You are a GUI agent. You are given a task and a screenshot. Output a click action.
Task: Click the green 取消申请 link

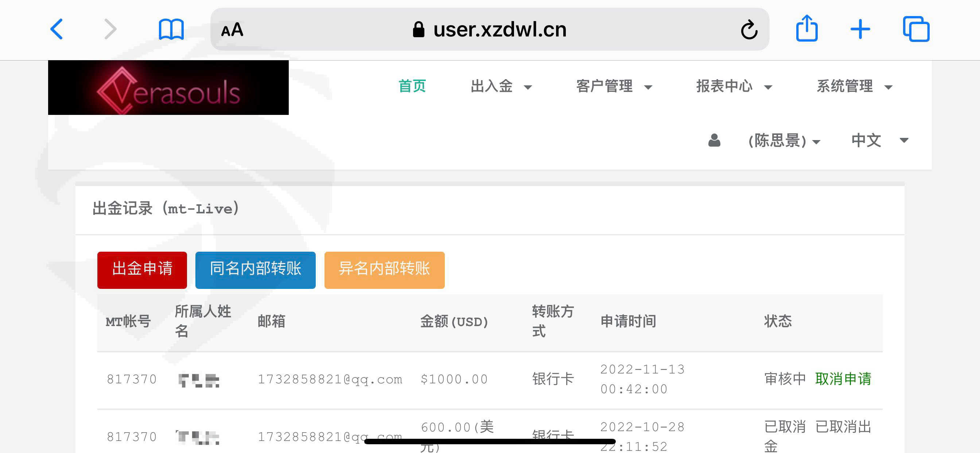(x=843, y=379)
